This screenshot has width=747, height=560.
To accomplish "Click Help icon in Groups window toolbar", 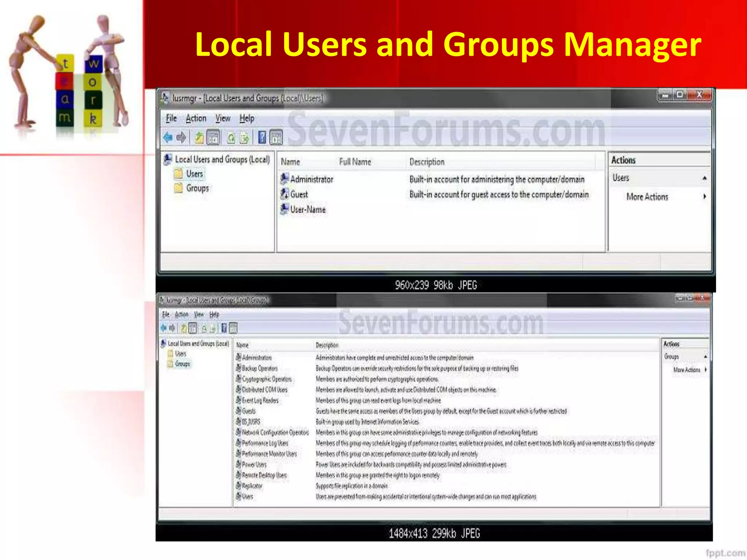I will 224,328.
